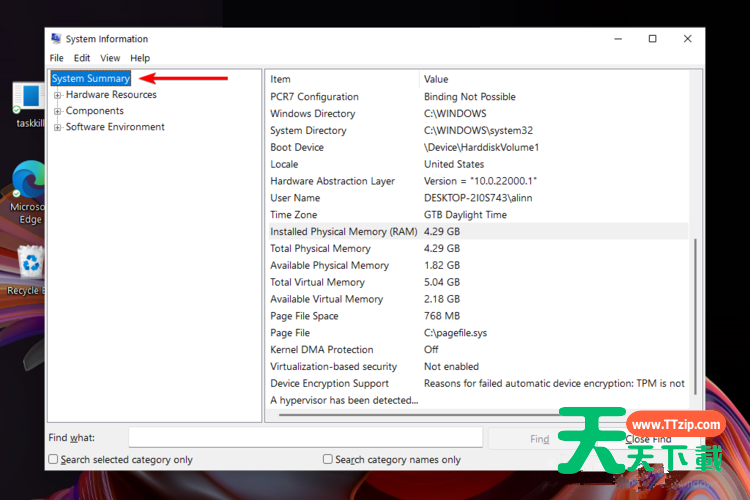Image resolution: width=750 pixels, height=500 pixels.
Task: Select the hypervisor has been detected row
Action: 478,400
